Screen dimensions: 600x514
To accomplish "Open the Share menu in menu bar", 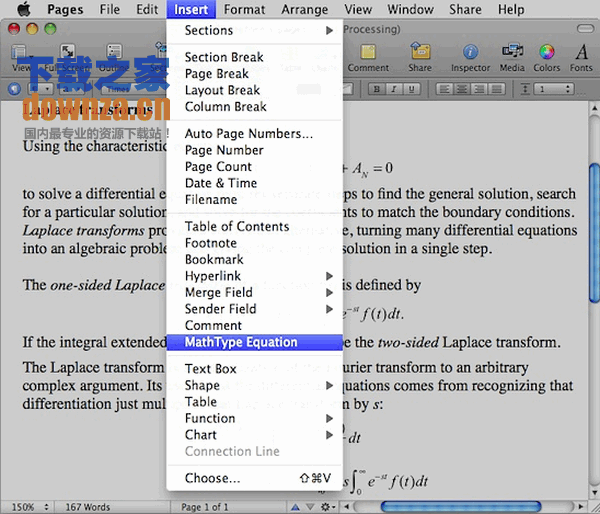I will [x=465, y=9].
